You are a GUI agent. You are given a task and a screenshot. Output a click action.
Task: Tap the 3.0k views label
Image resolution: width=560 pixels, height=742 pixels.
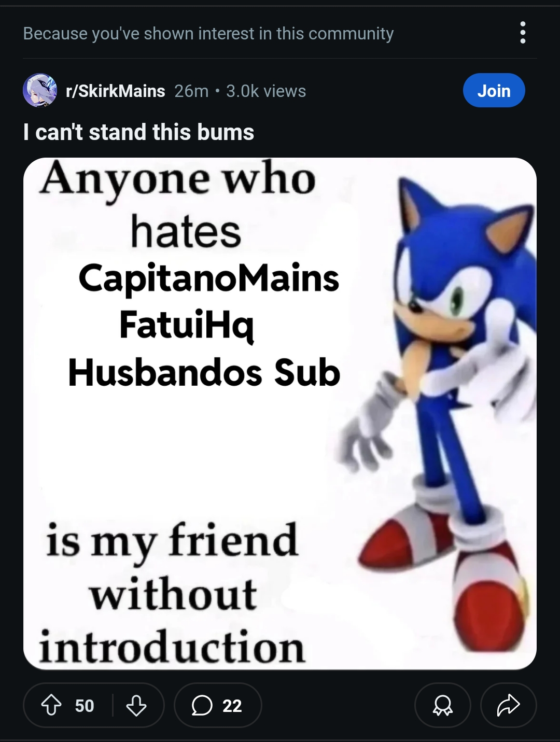coord(266,91)
